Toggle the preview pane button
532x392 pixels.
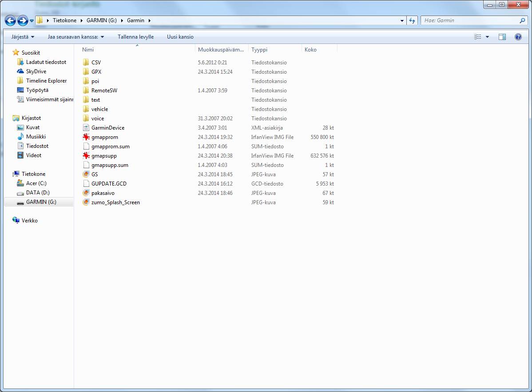502,36
